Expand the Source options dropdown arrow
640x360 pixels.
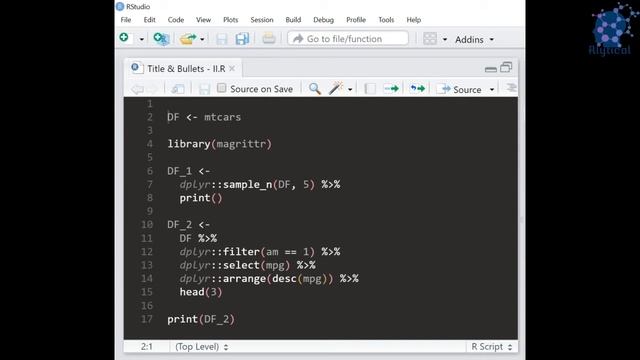click(x=492, y=89)
